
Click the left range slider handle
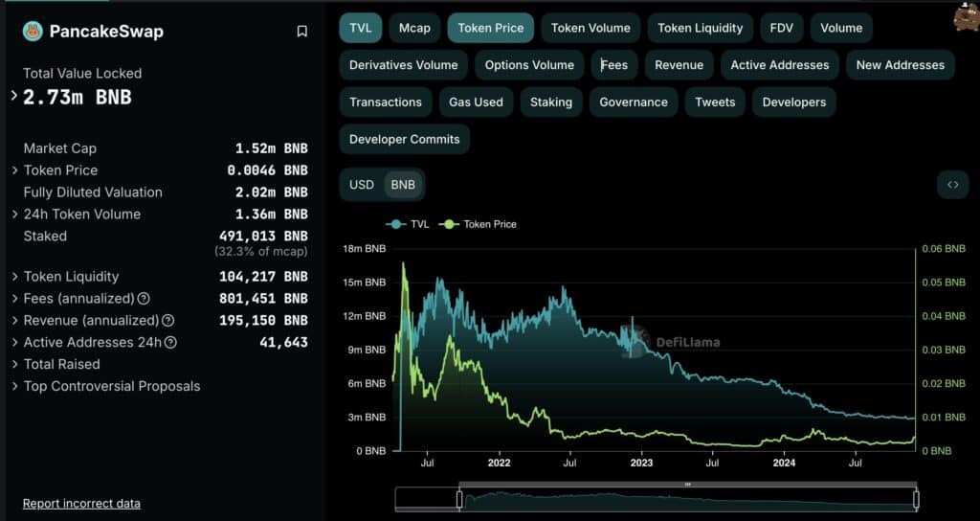(459, 499)
